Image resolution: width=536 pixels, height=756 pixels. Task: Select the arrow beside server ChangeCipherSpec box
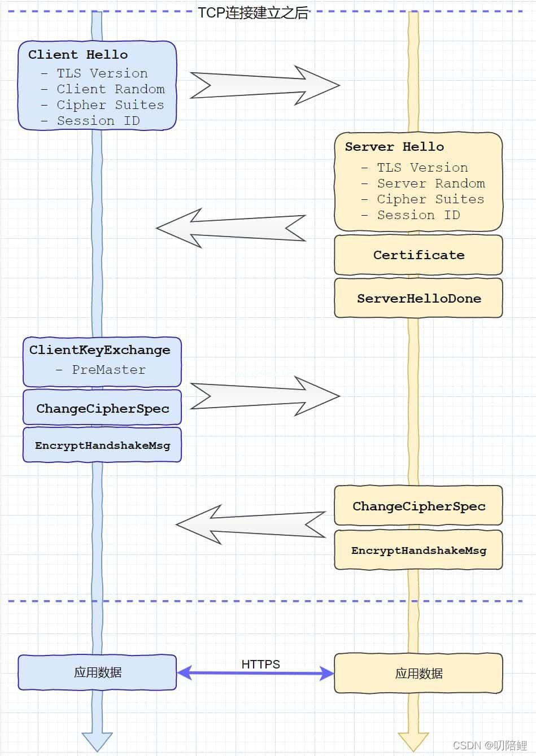coord(251,525)
